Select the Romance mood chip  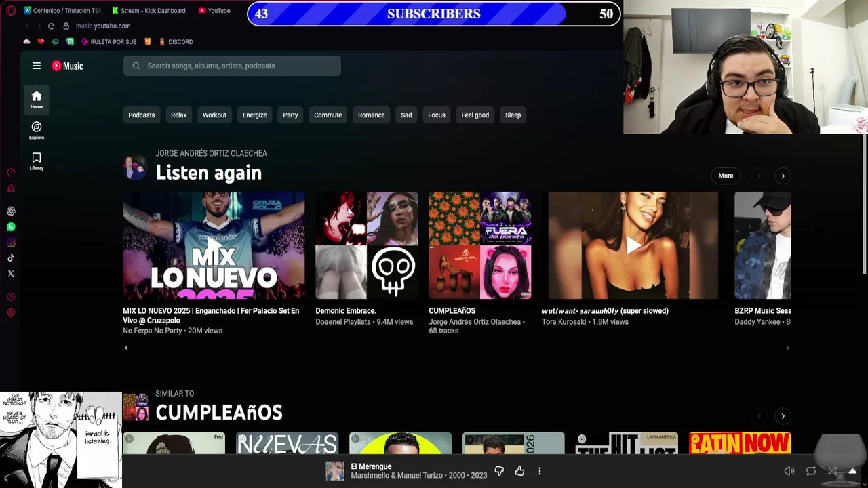coord(371,115)
